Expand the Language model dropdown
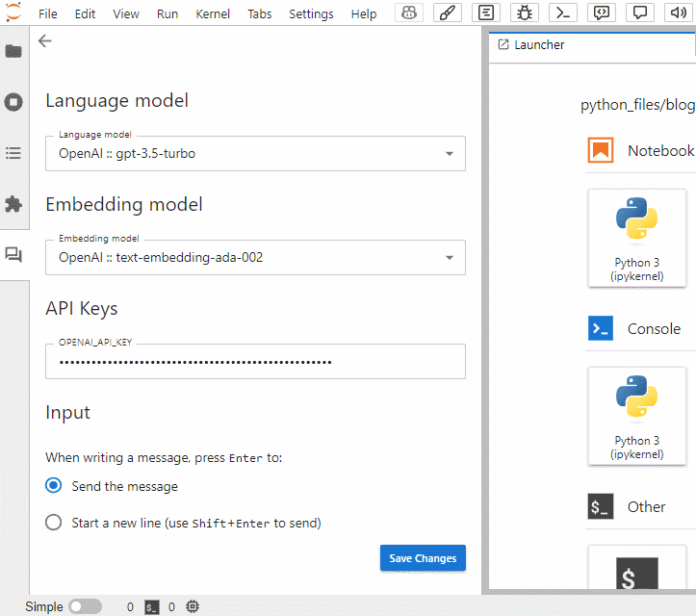 255,153
